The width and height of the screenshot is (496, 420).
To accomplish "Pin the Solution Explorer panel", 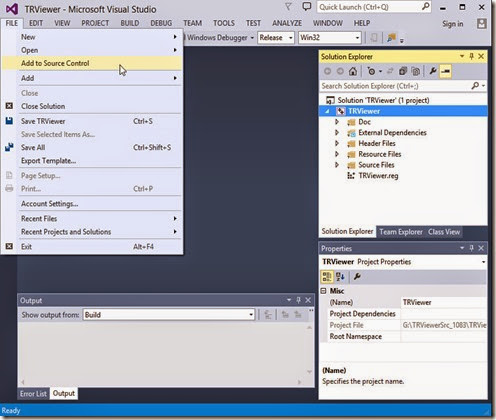I will [471, 56].
